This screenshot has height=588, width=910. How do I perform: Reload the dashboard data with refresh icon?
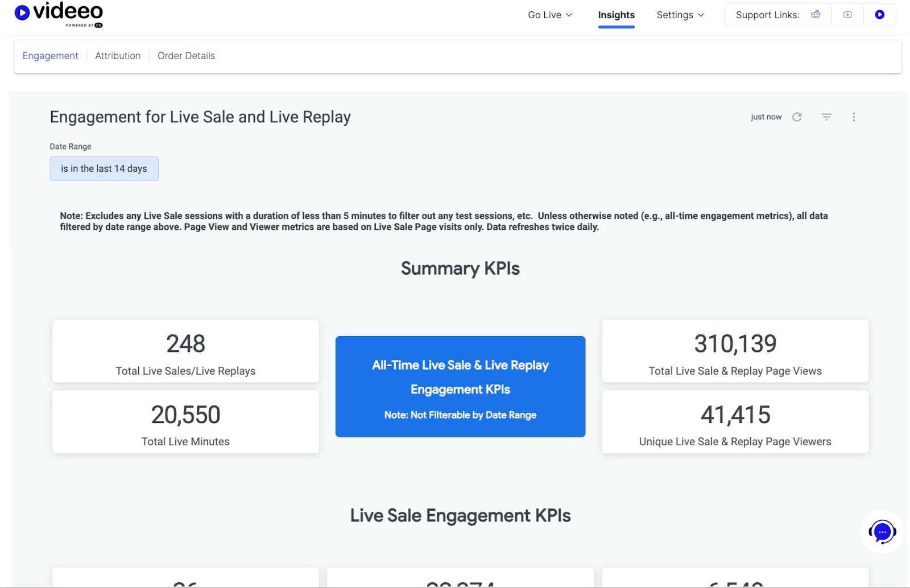797,117
